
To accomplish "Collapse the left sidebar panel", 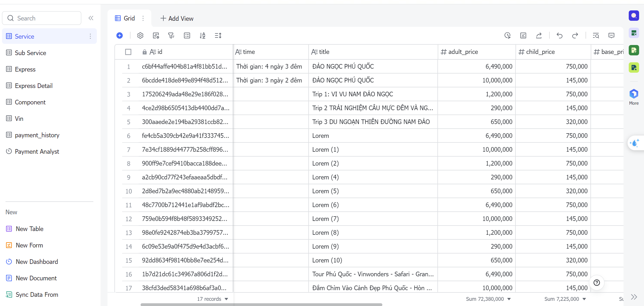I will (91, 18).
